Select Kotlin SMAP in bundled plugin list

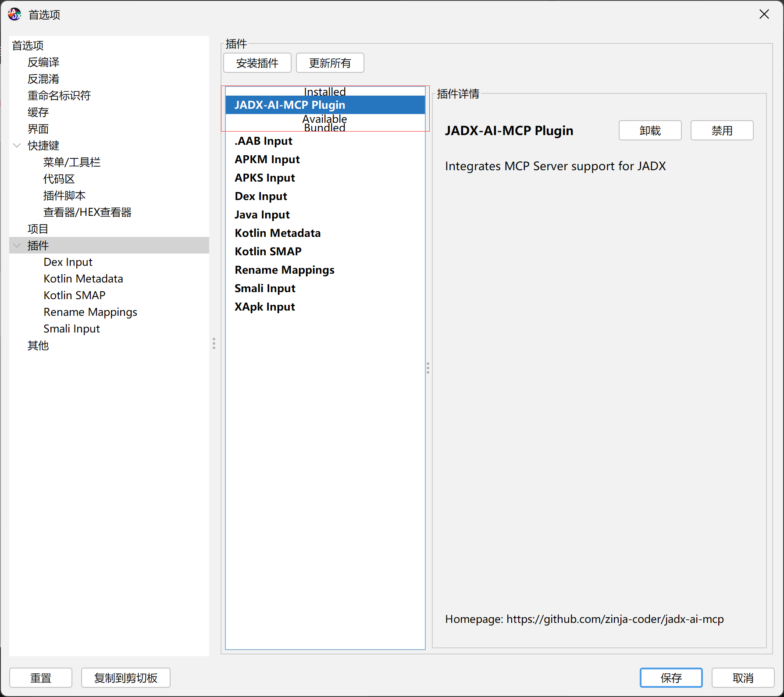(325, 251)
